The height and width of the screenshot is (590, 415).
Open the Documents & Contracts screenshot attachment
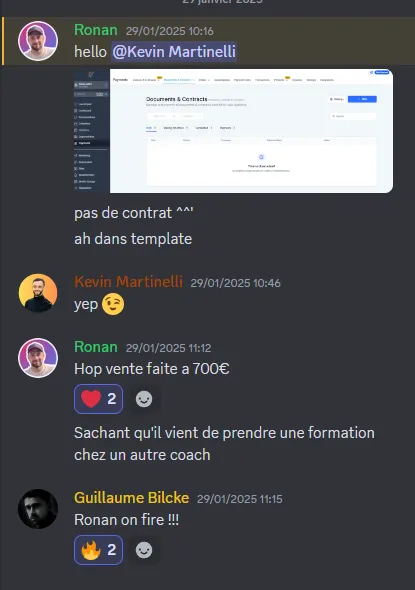(234, 131)
